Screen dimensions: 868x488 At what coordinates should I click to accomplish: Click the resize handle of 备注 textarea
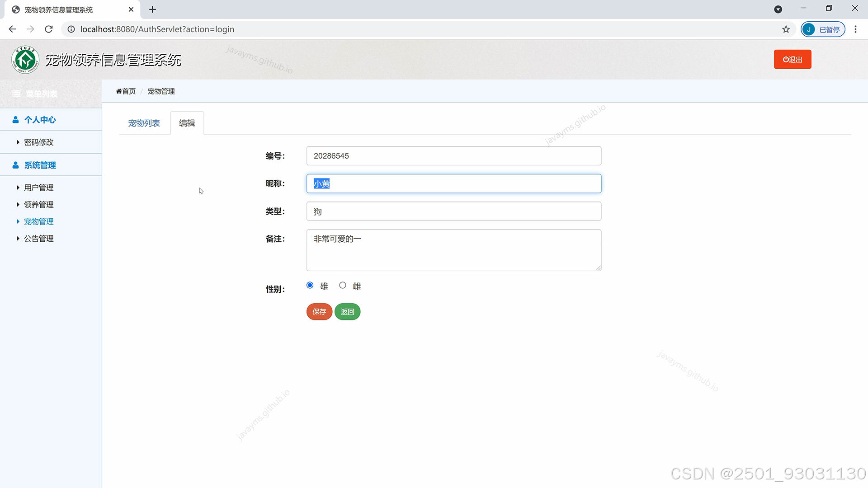(598, 268)
